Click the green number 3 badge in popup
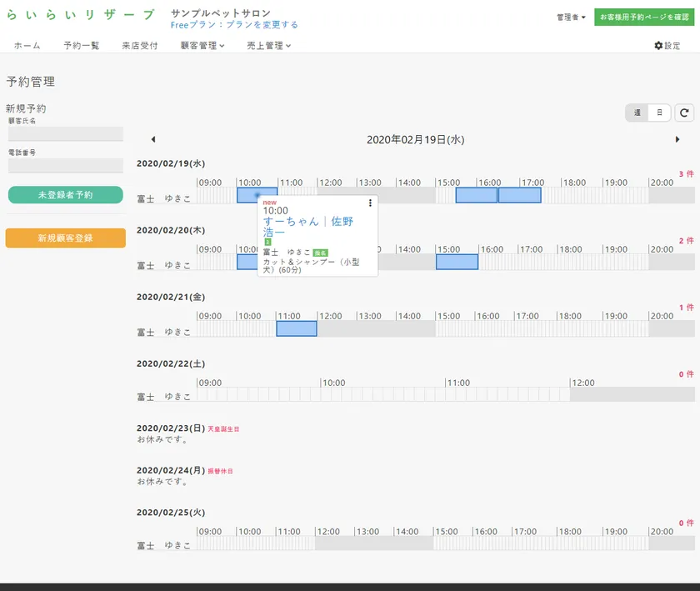The image size is (700, 591). (267, 242)
